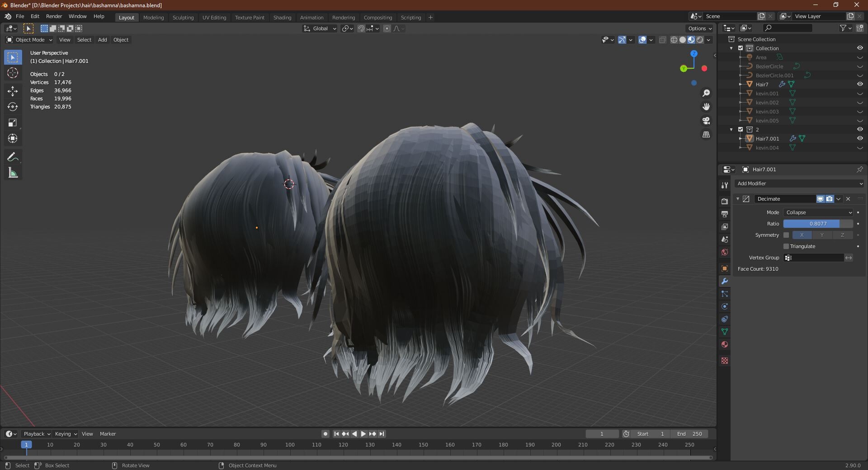Toggle the camera view in the sidebar
The image size is (868, 470).
click(706, 121)
